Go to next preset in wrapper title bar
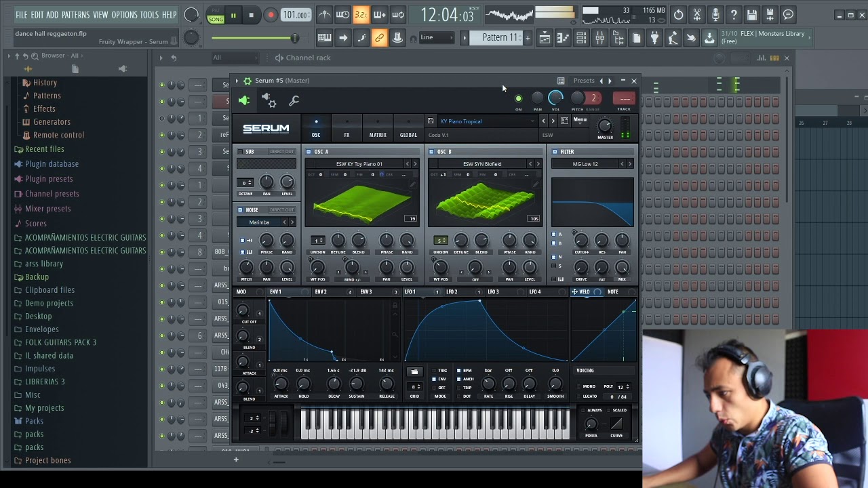The image size is (868, 488). pyautogui.click(x=610, y=81)
